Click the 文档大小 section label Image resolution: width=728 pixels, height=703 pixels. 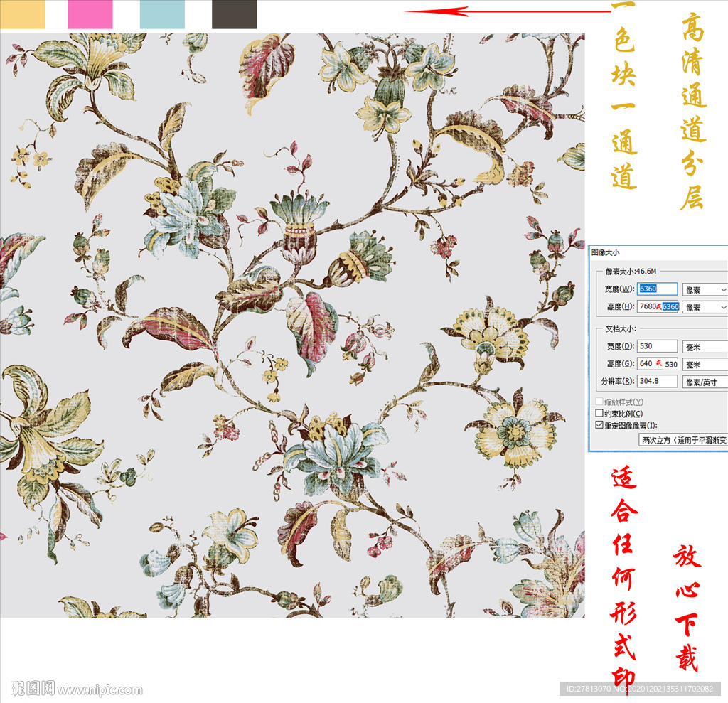point(621,328)
